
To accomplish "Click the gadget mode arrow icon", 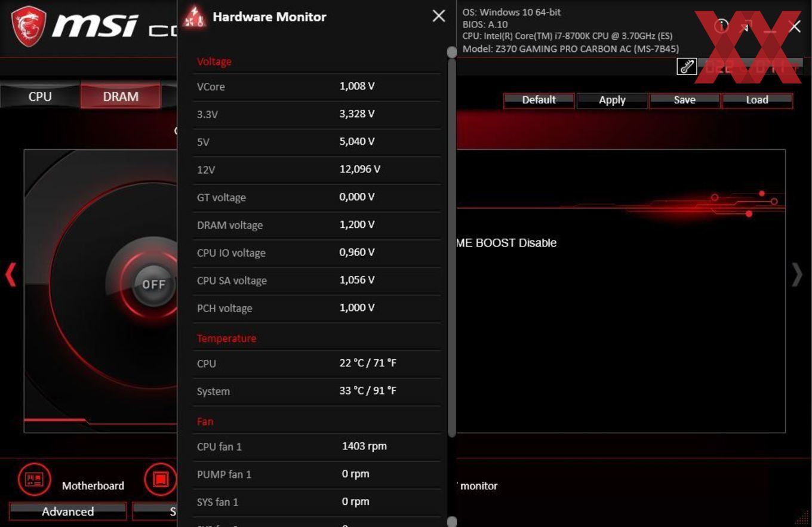I will click(746, 26).
